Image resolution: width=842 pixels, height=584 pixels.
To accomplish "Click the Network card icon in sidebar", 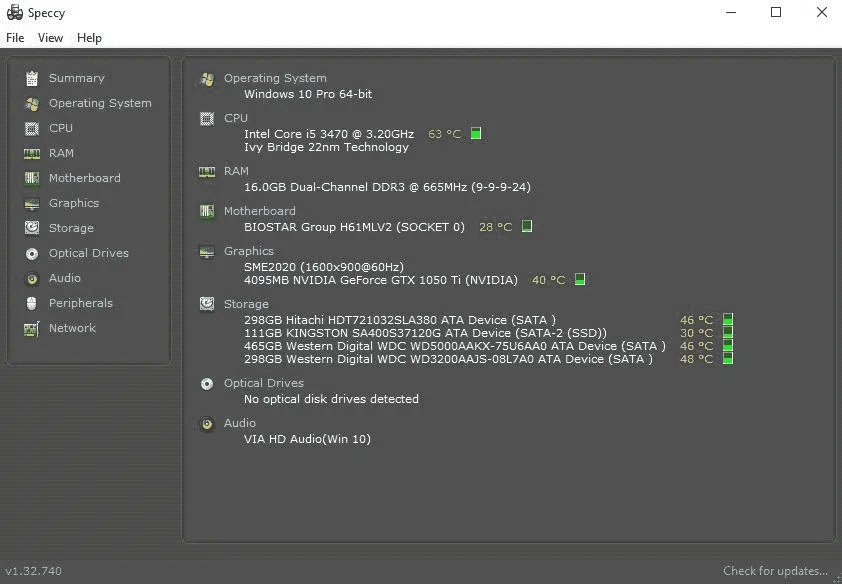I will point(32,328).
